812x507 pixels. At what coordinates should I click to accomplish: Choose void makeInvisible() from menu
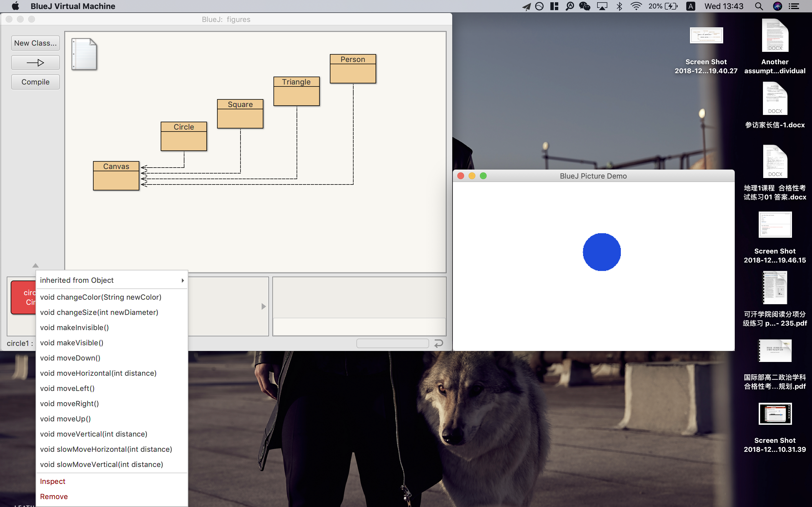74,328
